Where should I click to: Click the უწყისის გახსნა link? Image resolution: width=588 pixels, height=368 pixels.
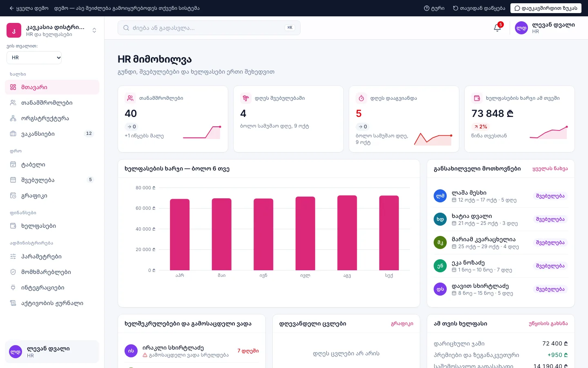tap(548, 323)
